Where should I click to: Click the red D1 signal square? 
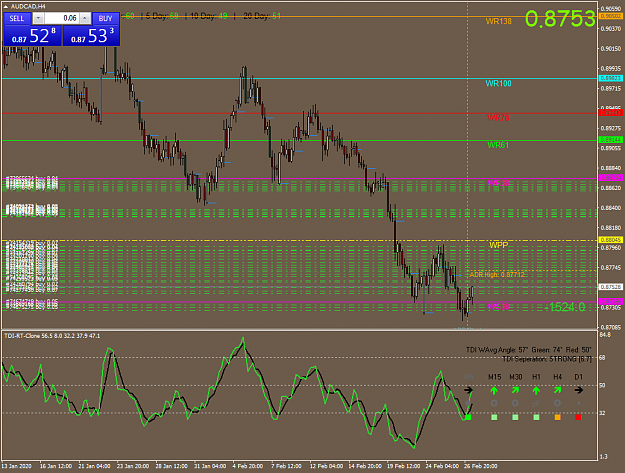tap(579, 417)
